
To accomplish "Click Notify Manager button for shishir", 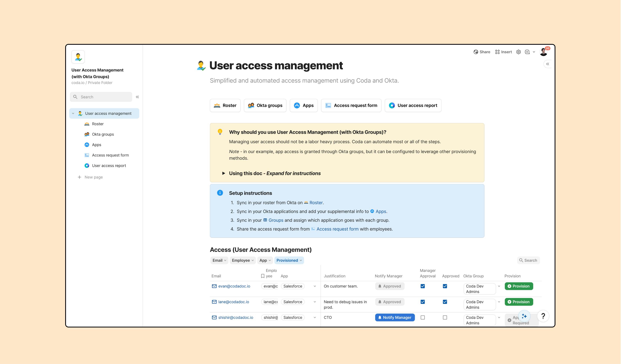I will 395,317.
